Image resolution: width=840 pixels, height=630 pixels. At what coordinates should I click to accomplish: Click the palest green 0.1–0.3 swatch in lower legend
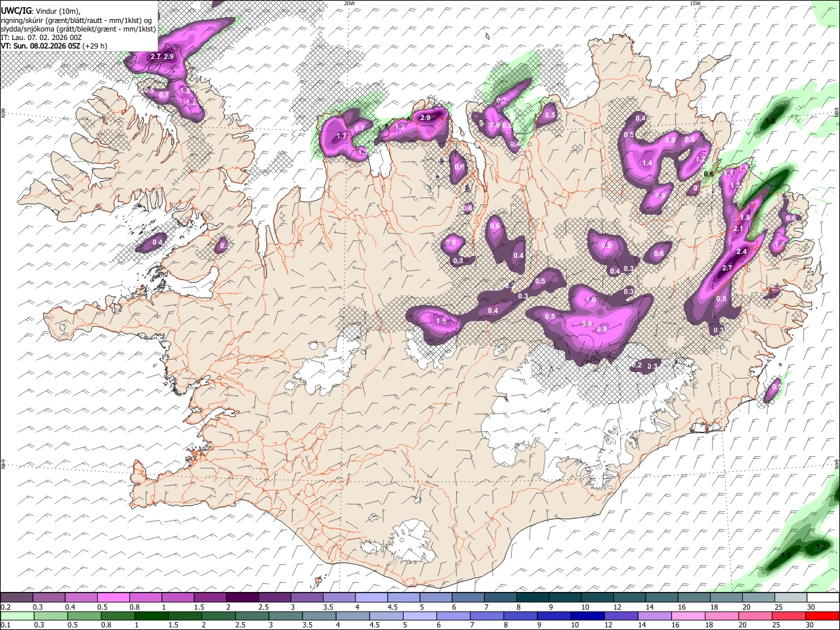tap(17, 616)
